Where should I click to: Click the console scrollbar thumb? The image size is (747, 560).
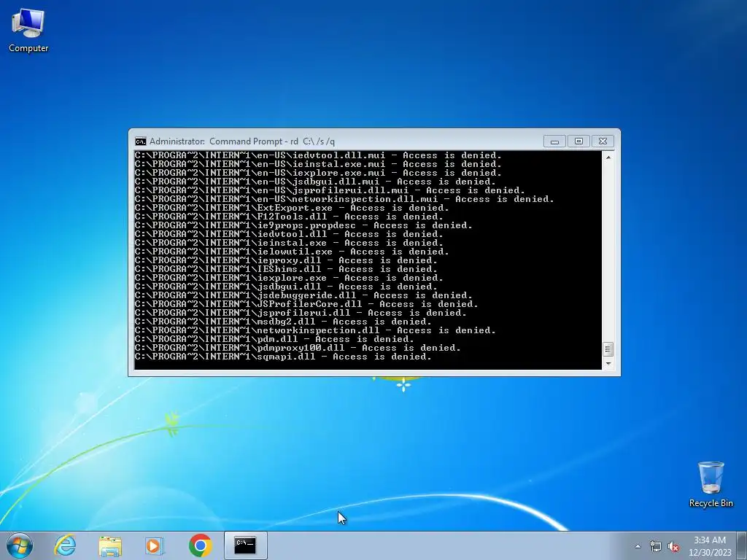pos(608,349)
